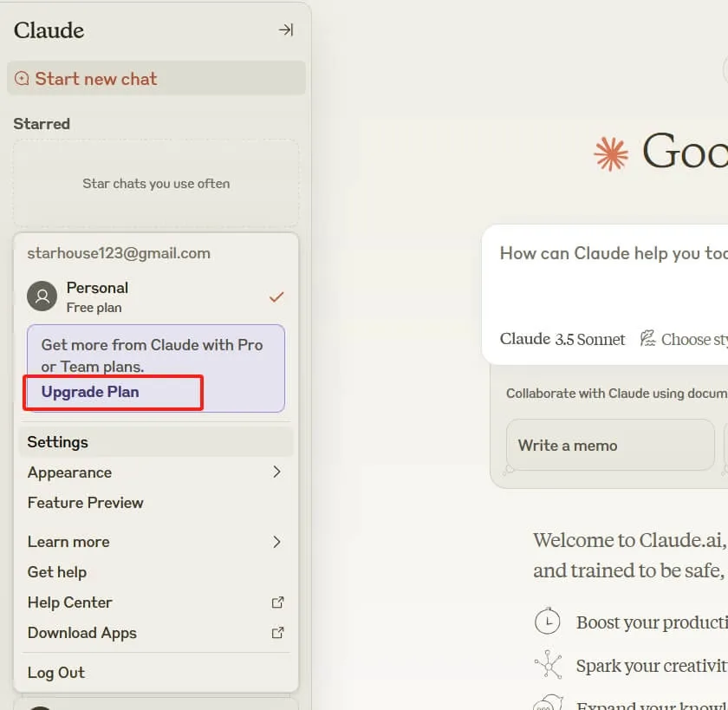Click the Get more from Claude with Pro text

pos(152,355)
